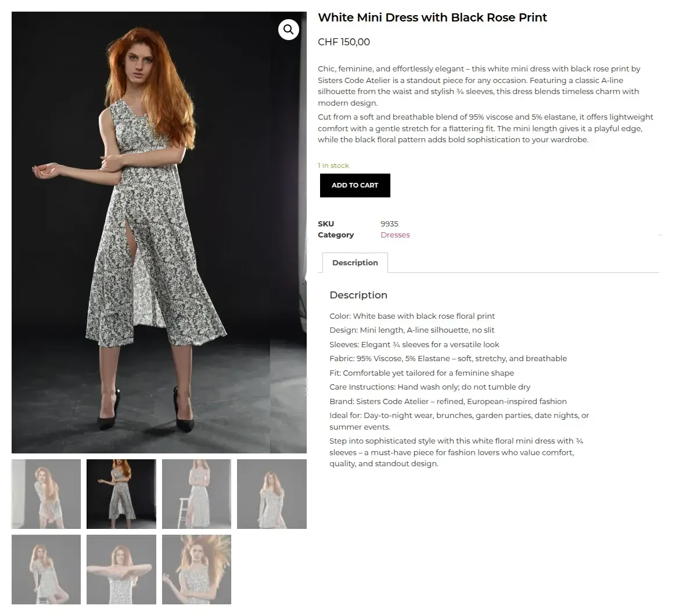Select the Description tab
Viewport: 675px width, 616px height.
(355, 263)
